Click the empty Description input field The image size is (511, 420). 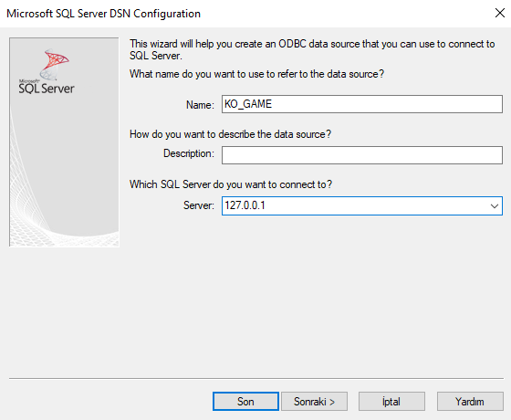click(362, 155)
